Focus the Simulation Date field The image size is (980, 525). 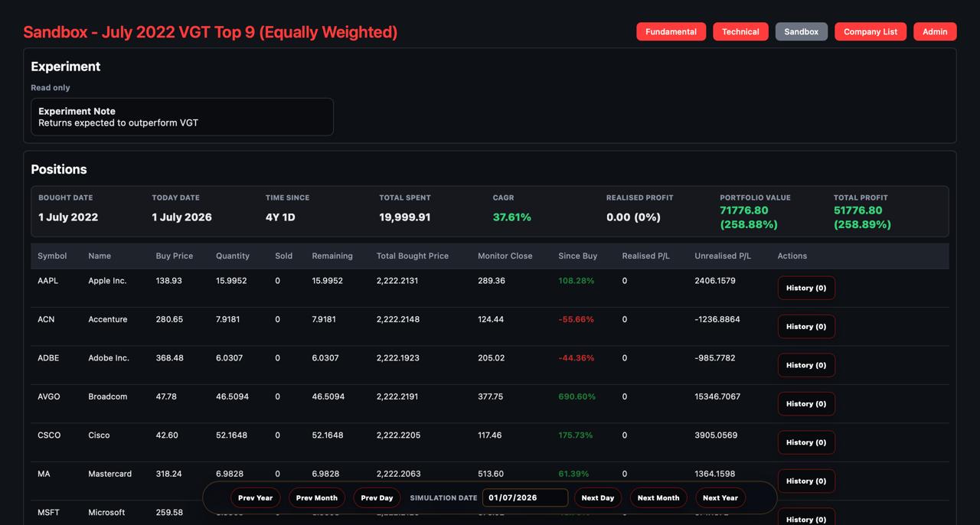[x=525, y=497]
